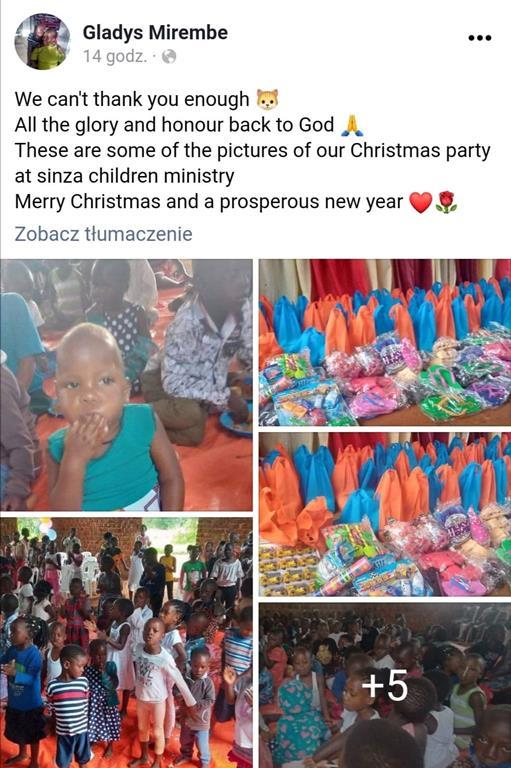Screen dimensions: 511x768
Task: Open gift photo showing yellow toy car boxes
Action: [385, 514]
